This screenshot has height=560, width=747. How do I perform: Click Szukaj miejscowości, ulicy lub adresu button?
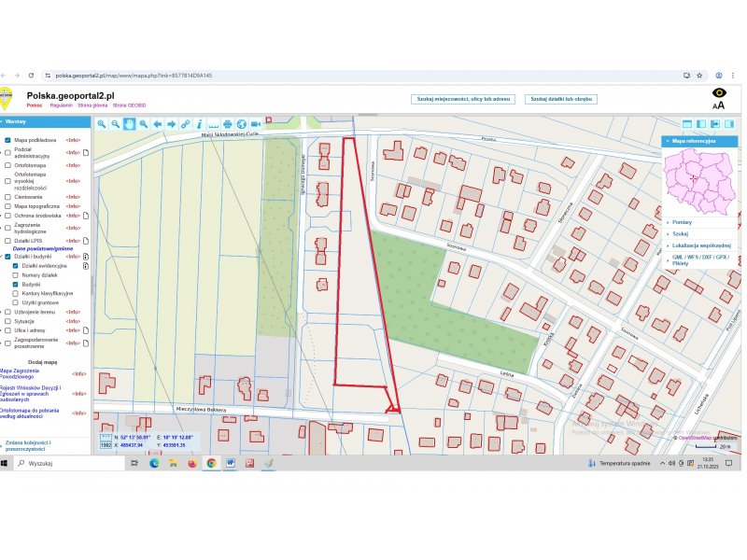pos(463,98)
